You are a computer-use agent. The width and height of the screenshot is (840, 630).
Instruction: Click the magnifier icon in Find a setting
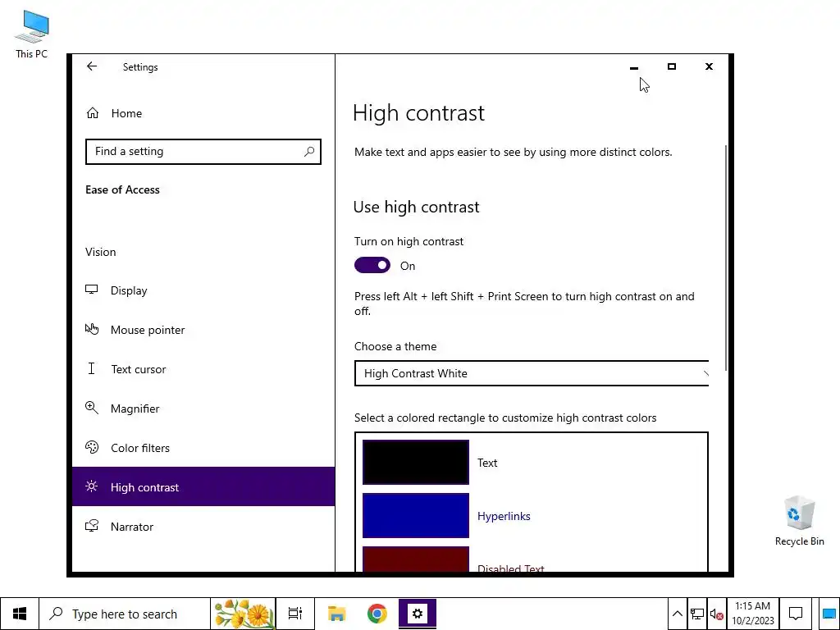pyautogui.click(x=309, y=152)
